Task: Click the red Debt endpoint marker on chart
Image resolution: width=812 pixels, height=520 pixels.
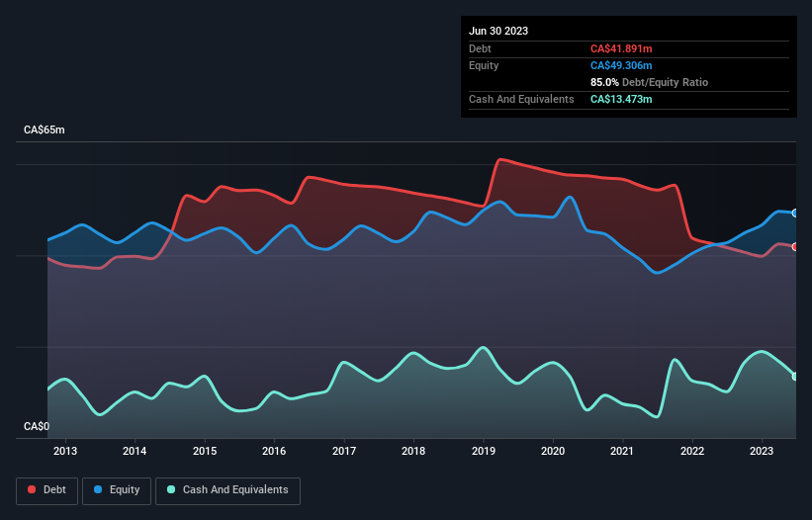Action: 795,246
